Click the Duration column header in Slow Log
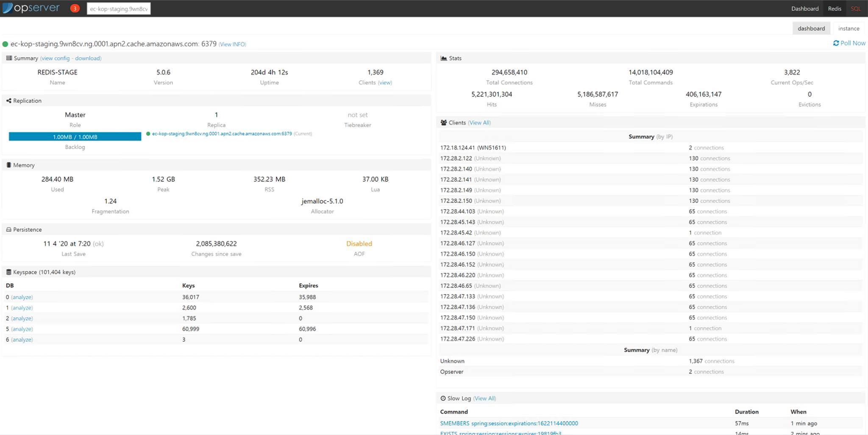This screenshot has width=868, height=435. 746,412
